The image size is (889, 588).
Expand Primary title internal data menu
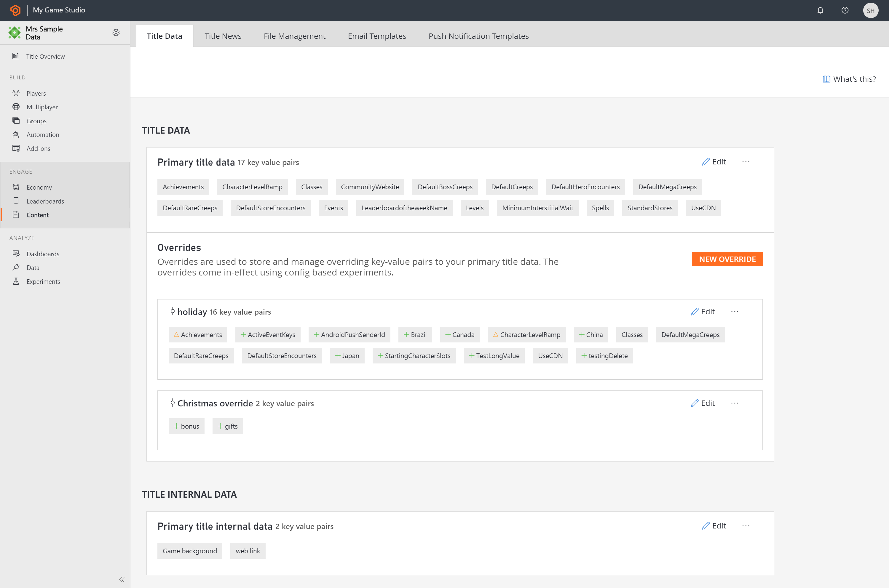click(x=746, y=526)
